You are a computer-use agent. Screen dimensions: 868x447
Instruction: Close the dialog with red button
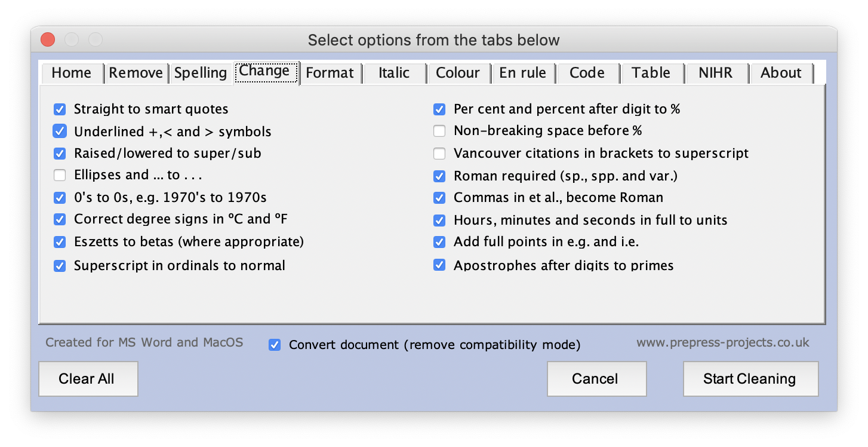(48, 40)
